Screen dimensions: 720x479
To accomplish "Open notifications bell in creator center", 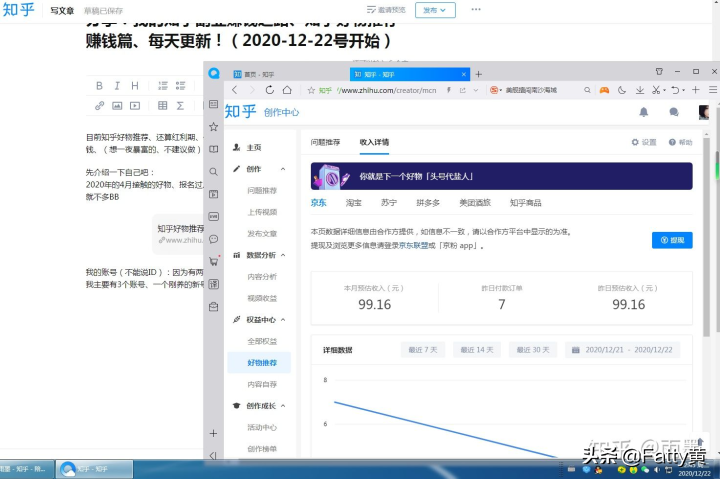I will 644,112.
